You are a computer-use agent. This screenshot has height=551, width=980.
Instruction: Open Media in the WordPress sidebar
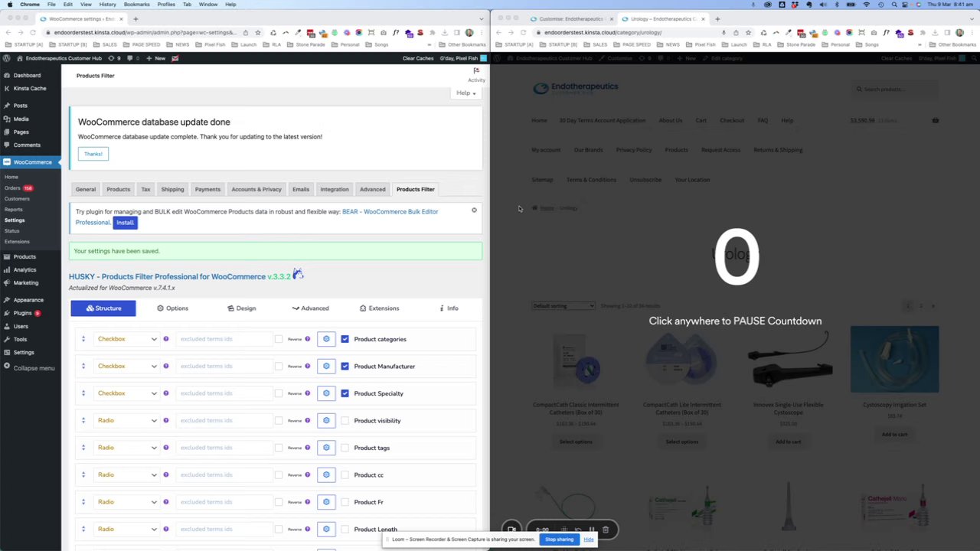(x=21, y=119)
